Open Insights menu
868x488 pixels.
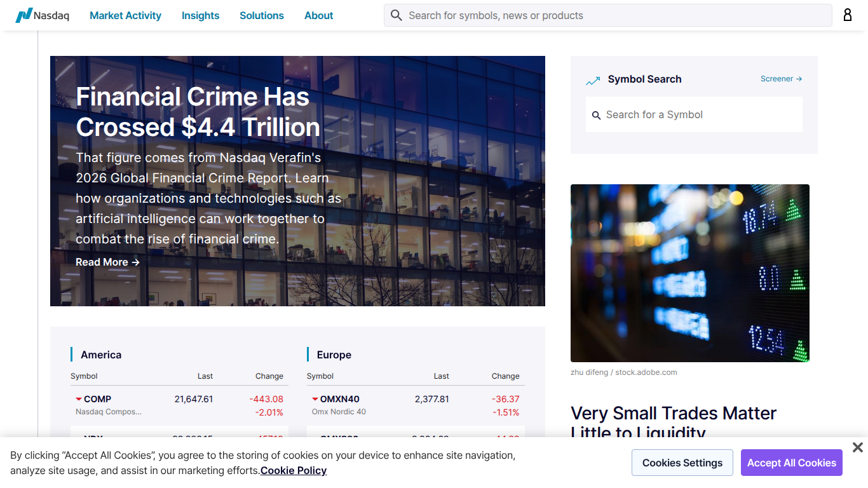(200, 15)
